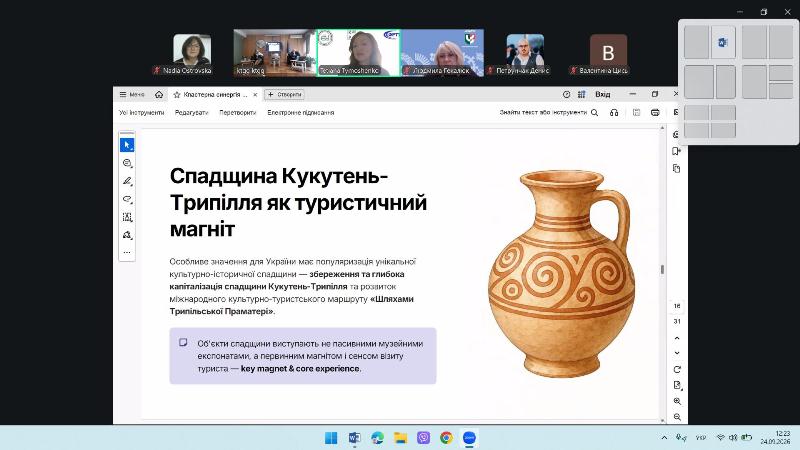This screenshot has width=800, height=450.
Task: Snap window to the zone showing Word icon
Action: (723, 42)
